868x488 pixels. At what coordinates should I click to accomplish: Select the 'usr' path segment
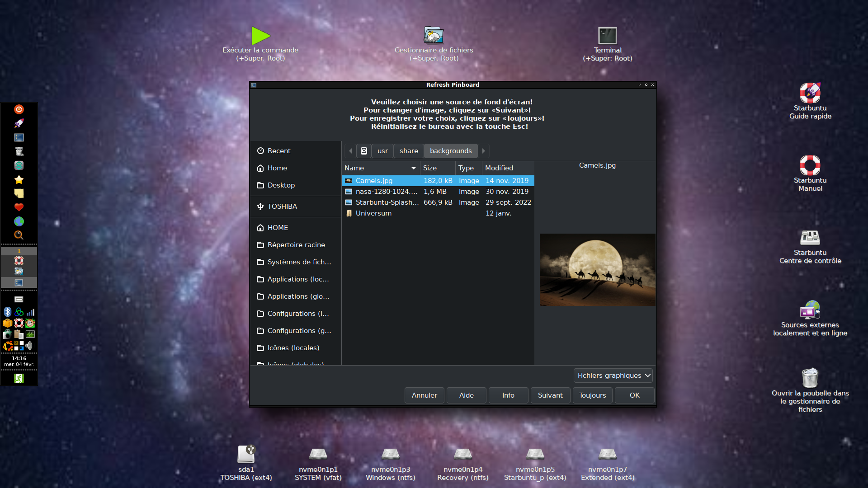pos(382,151)
